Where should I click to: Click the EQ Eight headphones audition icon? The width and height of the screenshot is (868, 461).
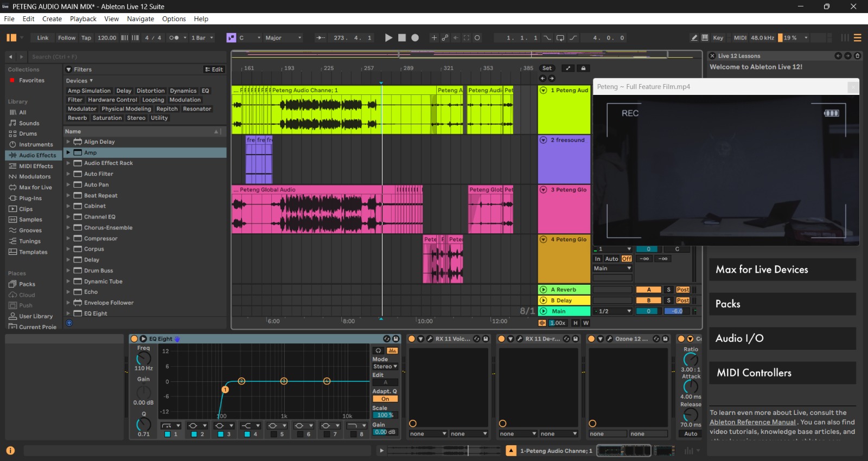tap(379, 350)
